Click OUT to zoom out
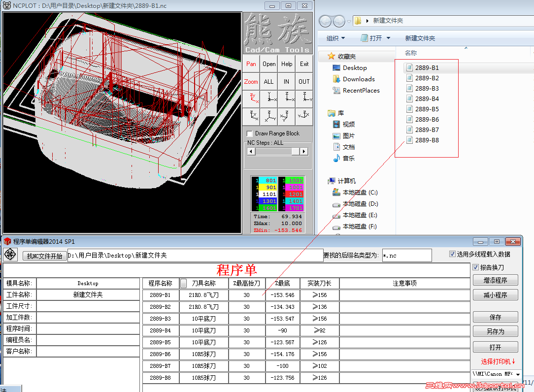The image size is (534, 392). click(304, 81)
